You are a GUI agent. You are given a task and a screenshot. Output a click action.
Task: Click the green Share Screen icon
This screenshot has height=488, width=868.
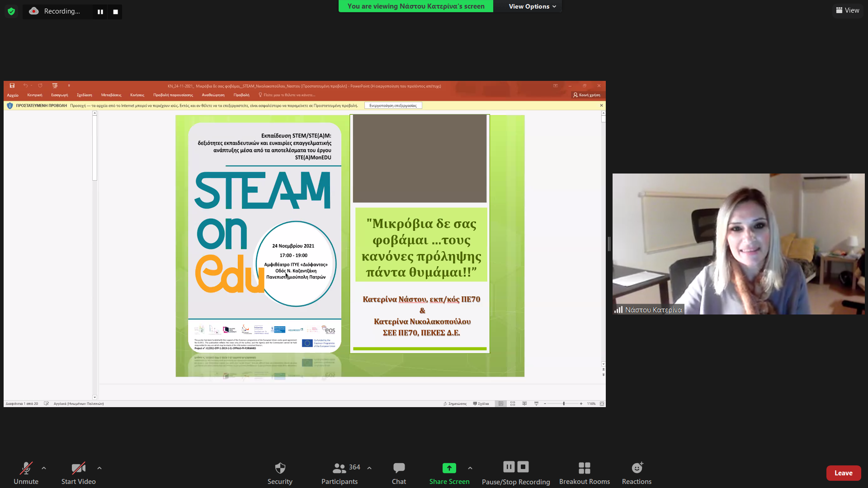point(449,468)
